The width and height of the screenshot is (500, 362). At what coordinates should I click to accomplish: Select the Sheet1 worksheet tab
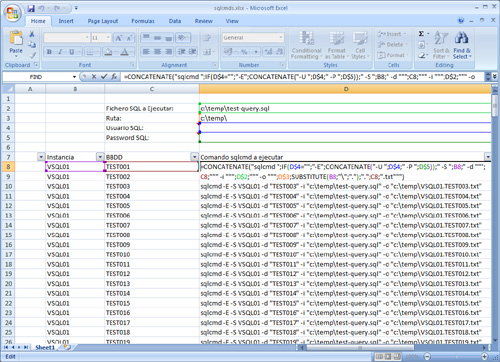(x=45, y=347)
